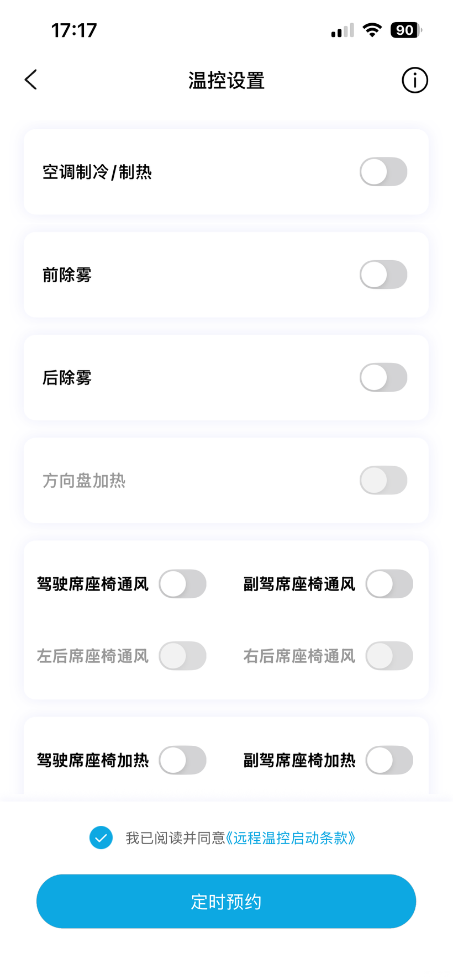Toggle 右后席座椅通风 switch

[389, 656]
